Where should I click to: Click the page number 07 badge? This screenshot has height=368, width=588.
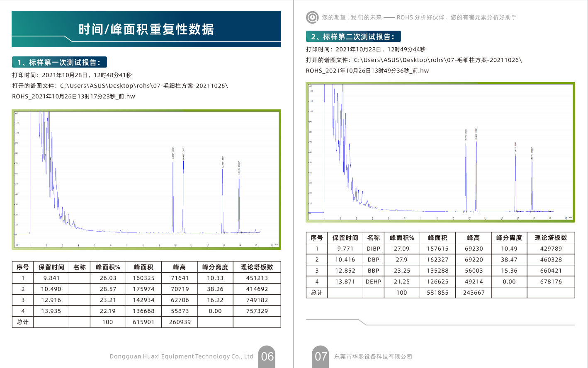(x=321, y=356)
